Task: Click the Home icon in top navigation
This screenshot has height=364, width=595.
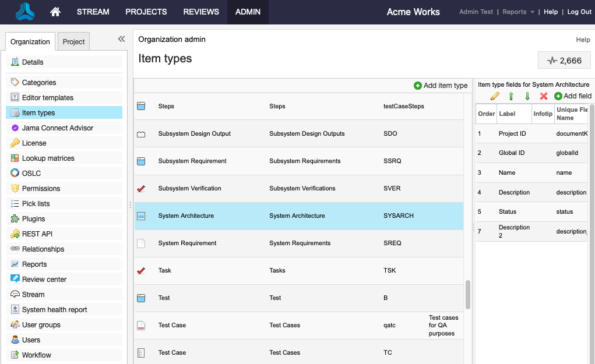Action: (x=55, y=12)
